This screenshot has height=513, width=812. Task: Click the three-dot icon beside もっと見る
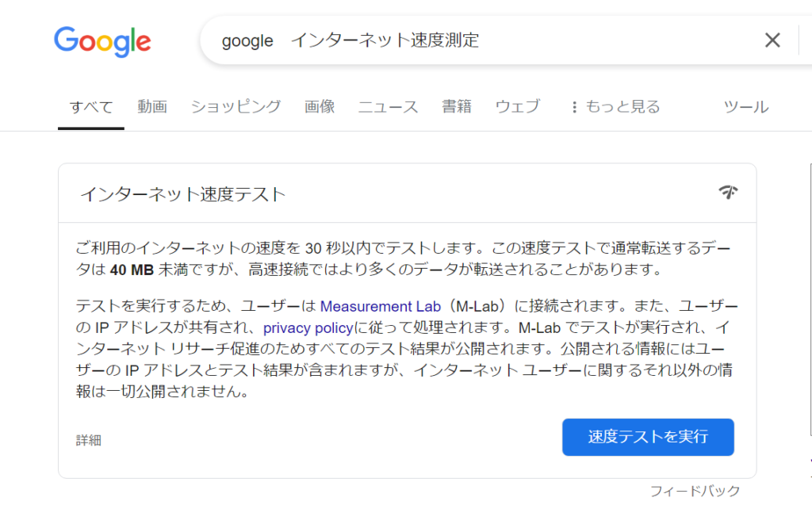click(x=574, y=107)
